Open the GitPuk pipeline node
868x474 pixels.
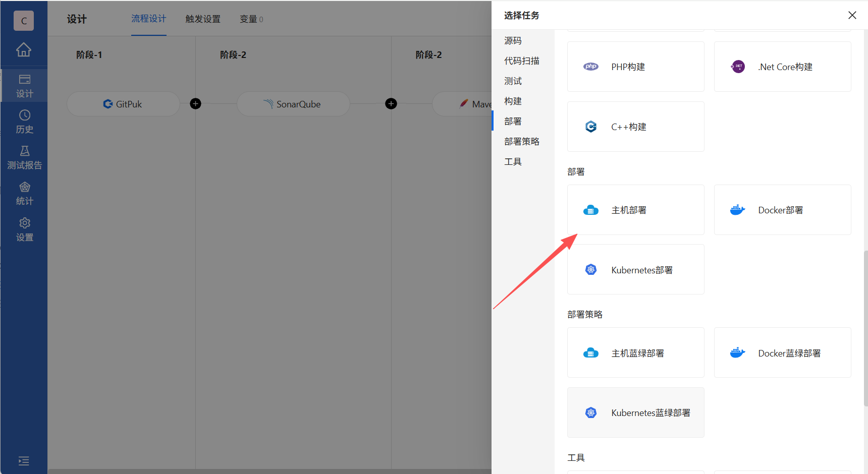(123, 104)
